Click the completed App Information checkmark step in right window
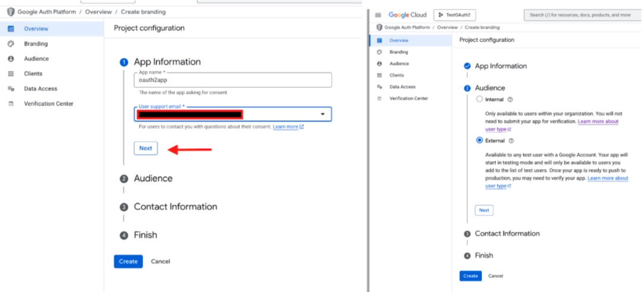Screen dimensions: 644x292 (467, 66)
